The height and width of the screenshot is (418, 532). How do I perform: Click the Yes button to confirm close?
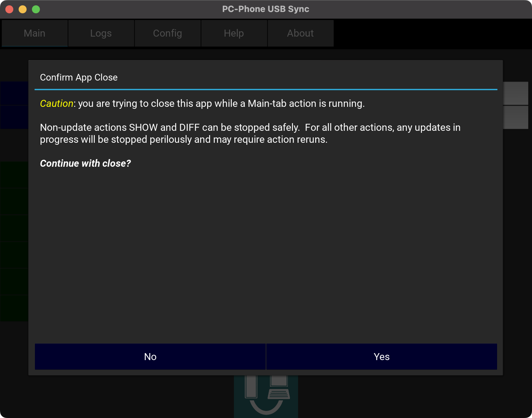tap(381, 356)
